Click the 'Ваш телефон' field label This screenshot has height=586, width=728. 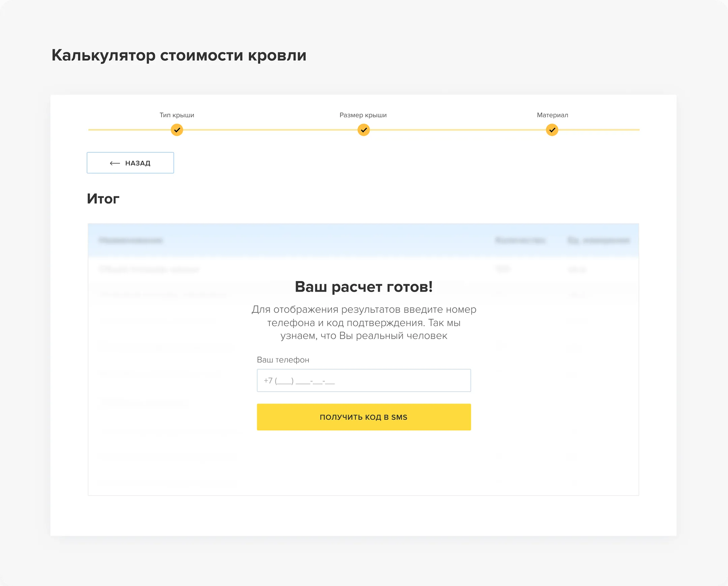click(283, 360)
